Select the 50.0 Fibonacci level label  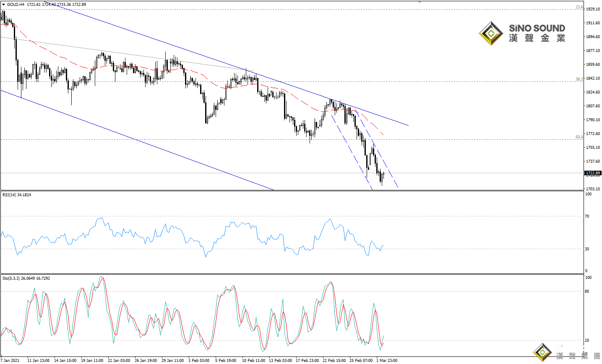[x=579, y=137]
